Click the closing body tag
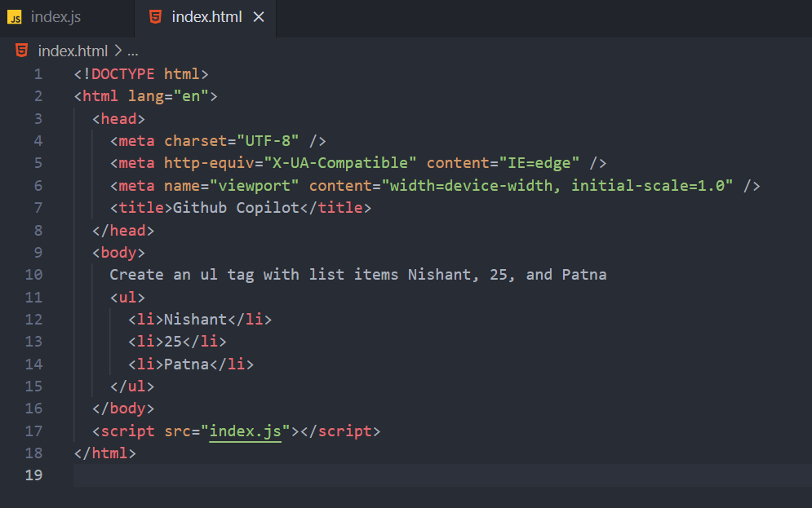 tap(123, 409)
